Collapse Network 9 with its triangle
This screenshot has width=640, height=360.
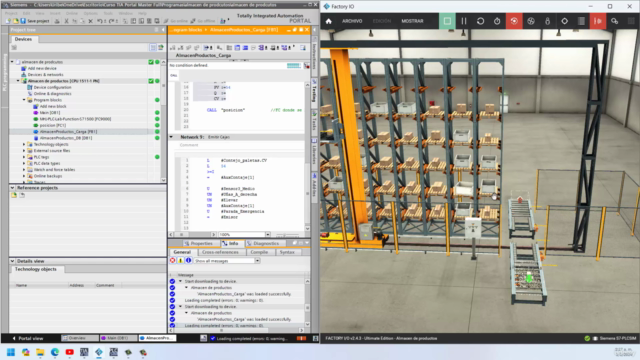pyautogui.click(x=171, y=137)
